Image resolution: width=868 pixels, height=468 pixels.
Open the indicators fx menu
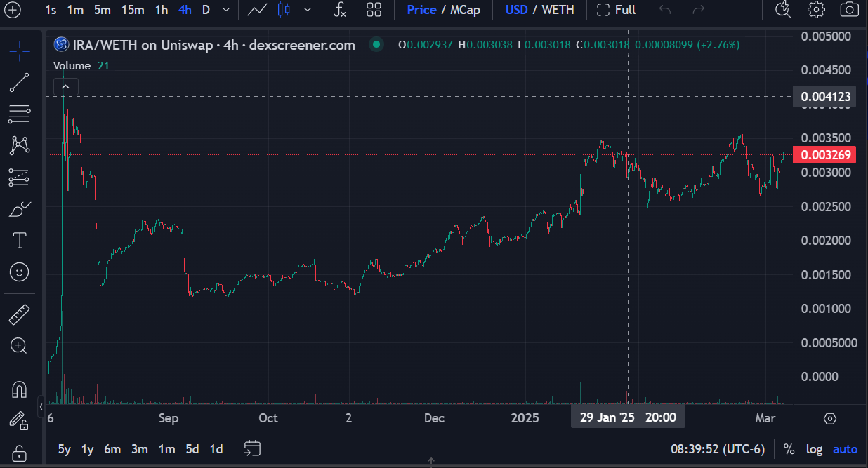point(339,10)
